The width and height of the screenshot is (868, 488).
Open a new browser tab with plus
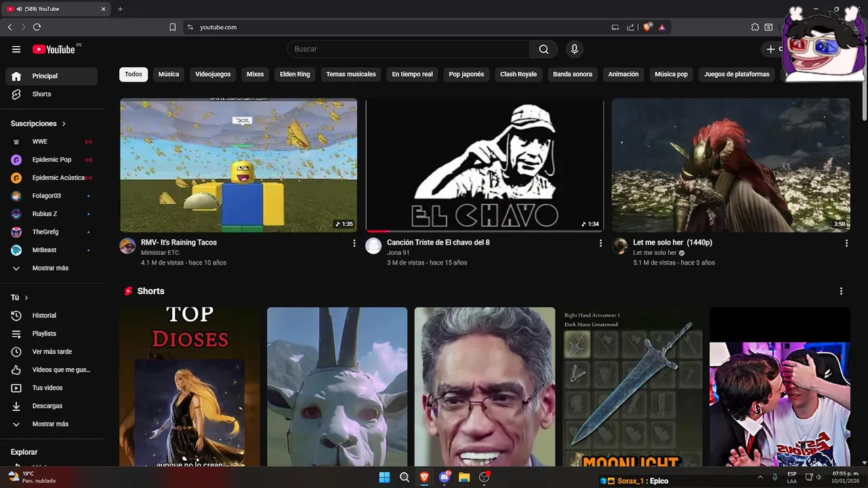[x=120, y=9]
